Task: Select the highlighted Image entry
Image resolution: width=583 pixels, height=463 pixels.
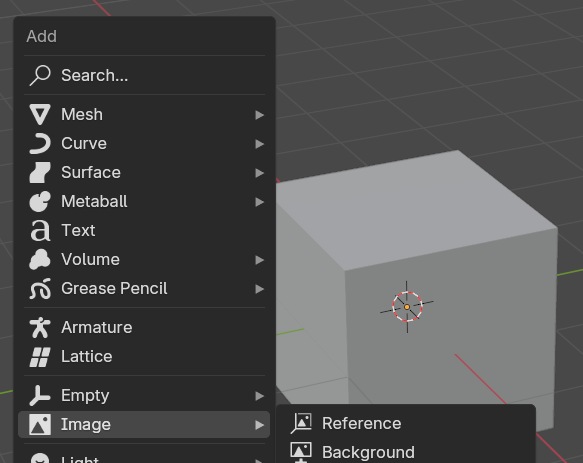Action: point(144,424)
